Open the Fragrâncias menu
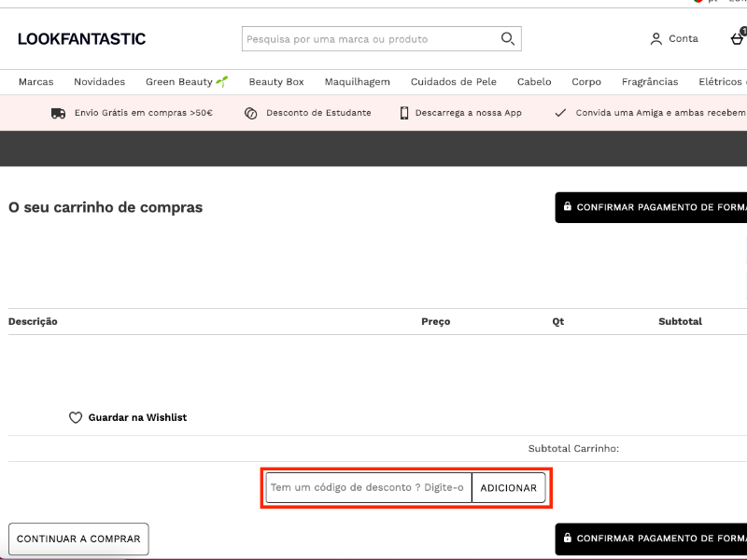Screen dimensions: 747x560 [x=650, y=82]
